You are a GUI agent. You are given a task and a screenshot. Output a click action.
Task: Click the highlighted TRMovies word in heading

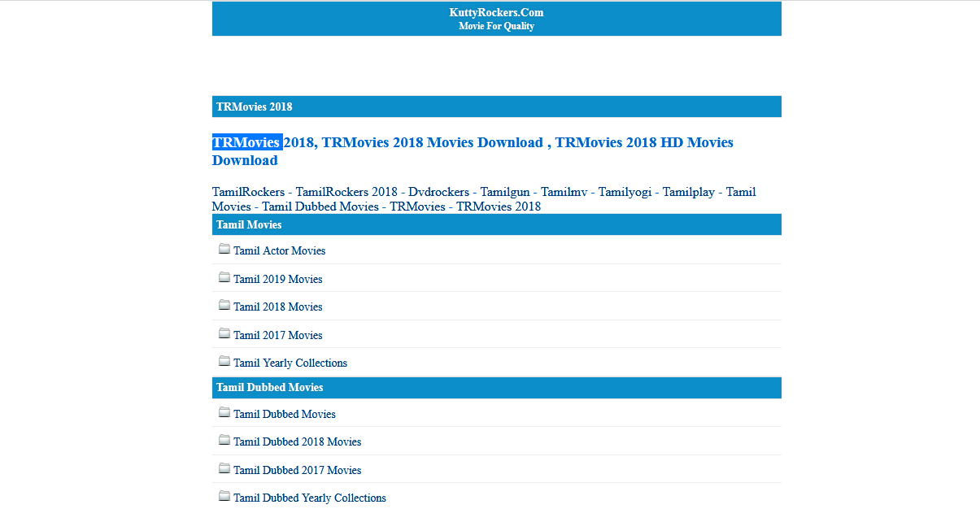pos(246,142)
